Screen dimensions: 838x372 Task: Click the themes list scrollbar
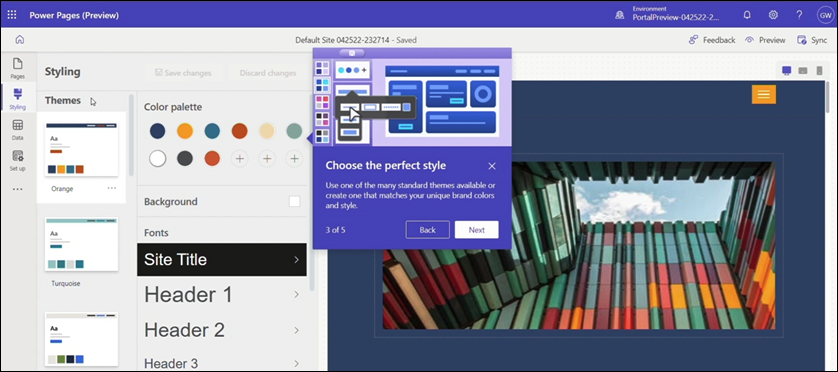point(131,136)
